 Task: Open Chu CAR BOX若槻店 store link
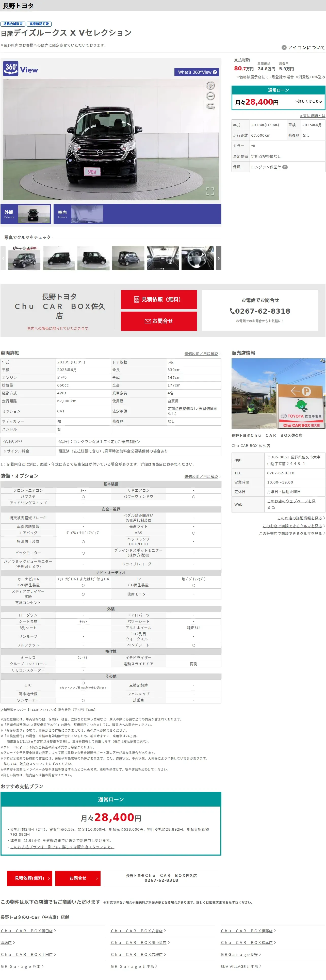click(x=138, y=954)
